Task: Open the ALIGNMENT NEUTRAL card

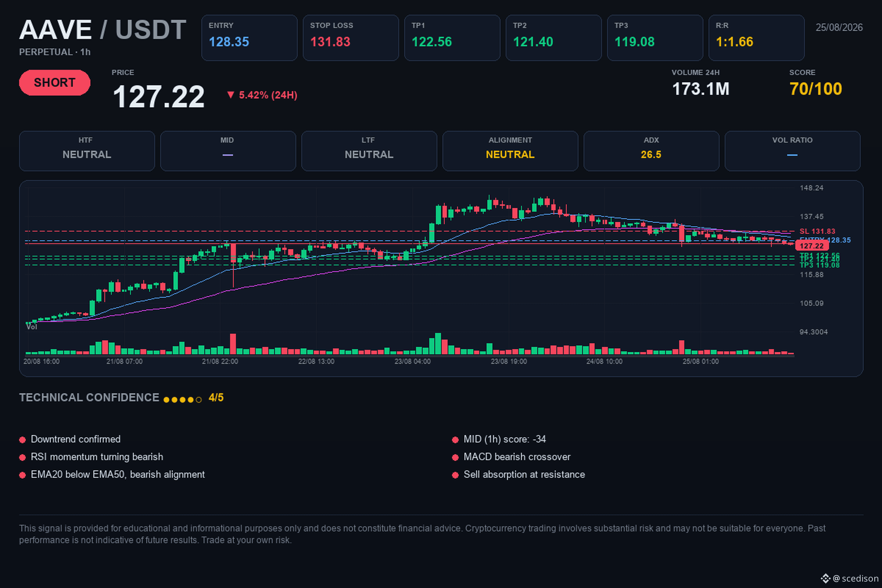Action: click(x=510, y=151)
